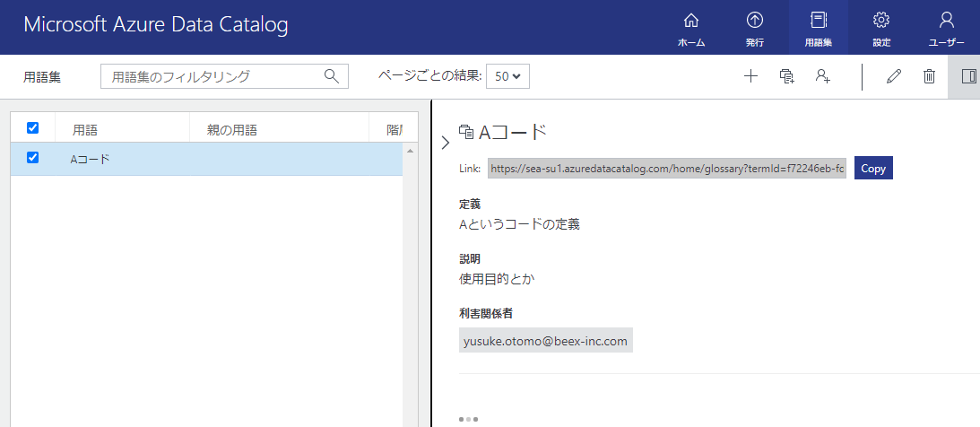Open the ページごとの結果 50 dropdown
The width and height of the screenshot is (980, 427).
pyautogui.click(x=507, y=76)
